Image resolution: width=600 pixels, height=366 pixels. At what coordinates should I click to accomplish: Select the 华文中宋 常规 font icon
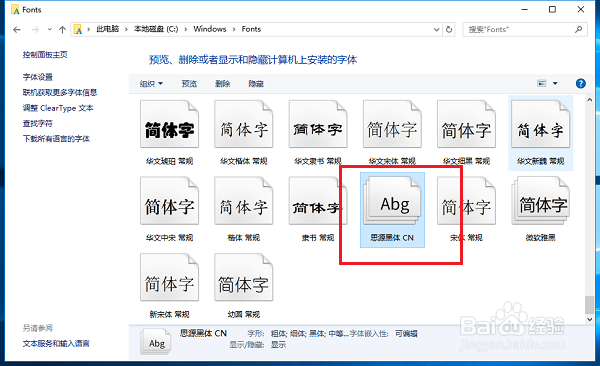(x=169, y=201)
